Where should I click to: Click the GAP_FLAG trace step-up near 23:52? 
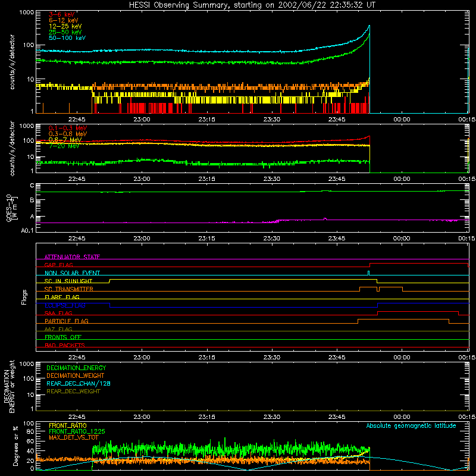[369, 265]
